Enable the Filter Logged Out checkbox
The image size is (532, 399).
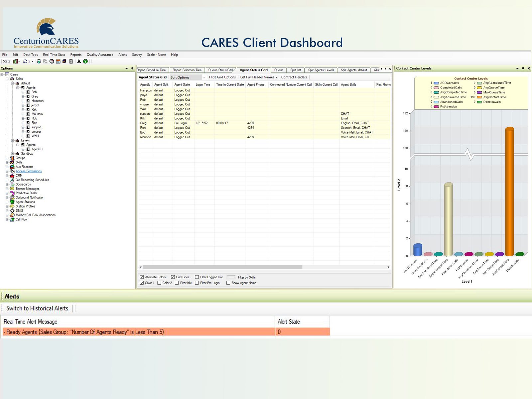[x=197, y=277]
